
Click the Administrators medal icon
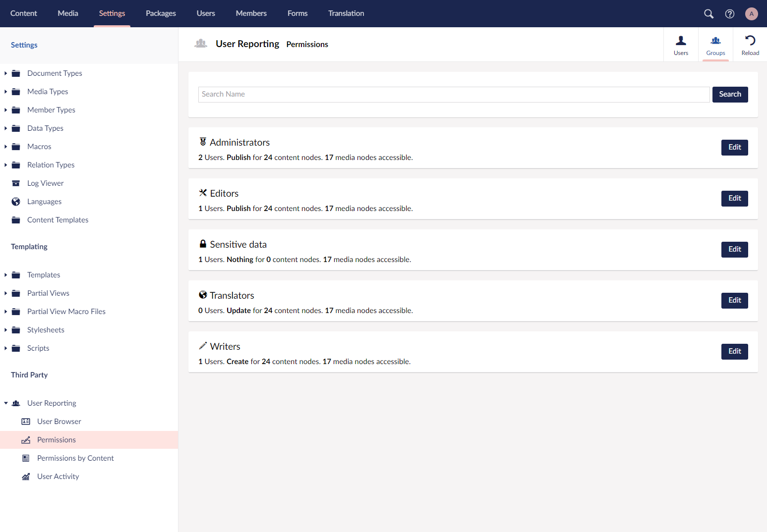(x=203, y=142)
